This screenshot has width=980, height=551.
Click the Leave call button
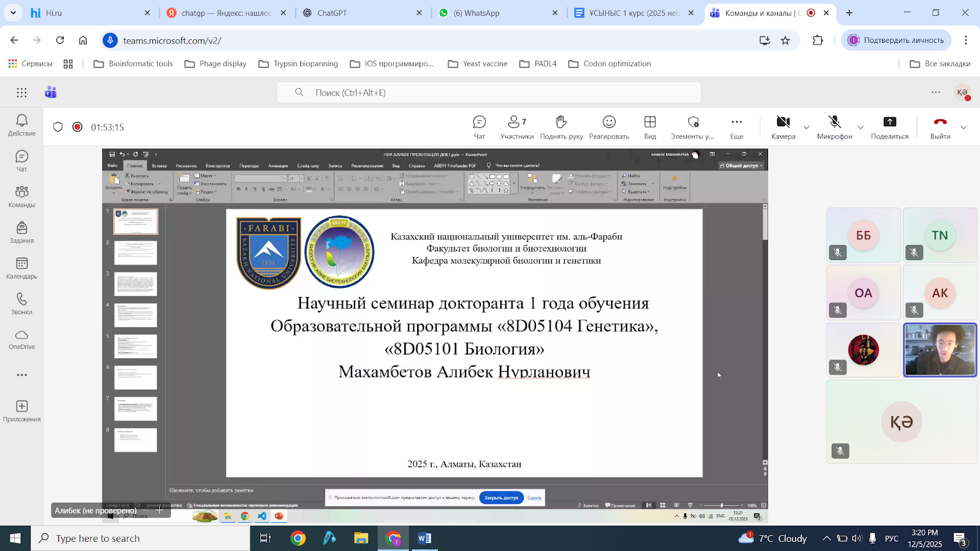coord(940,127)
